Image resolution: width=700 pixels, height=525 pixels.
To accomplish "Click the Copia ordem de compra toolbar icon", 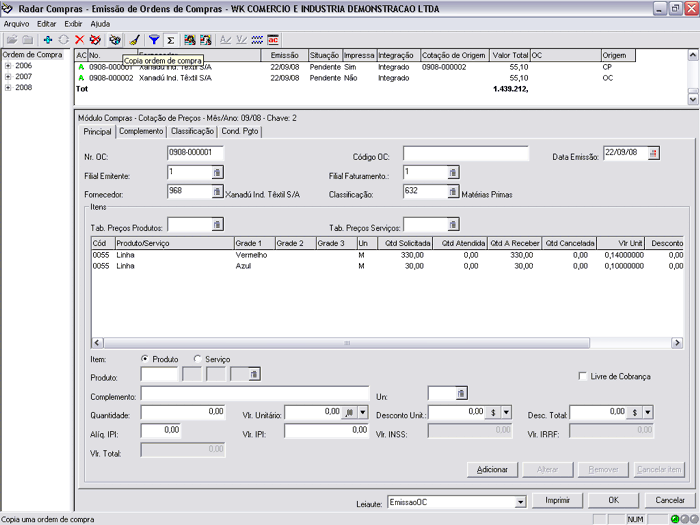I will point(115,39).
